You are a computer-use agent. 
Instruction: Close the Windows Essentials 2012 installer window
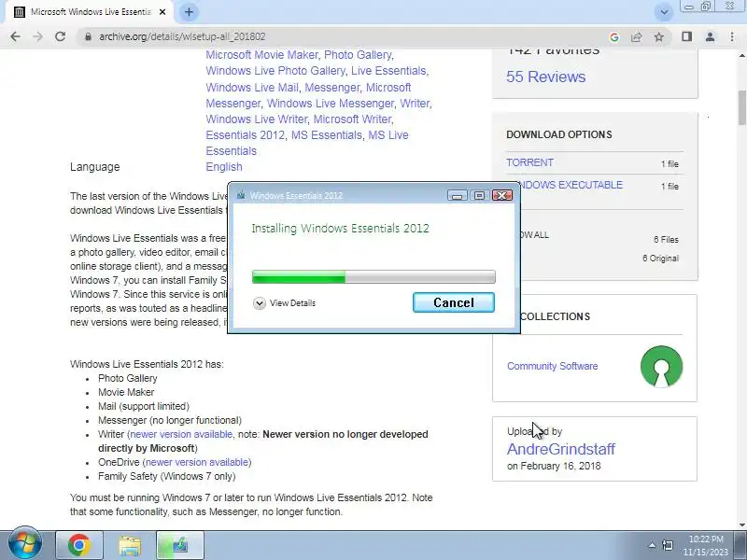[x=502, y=196]
